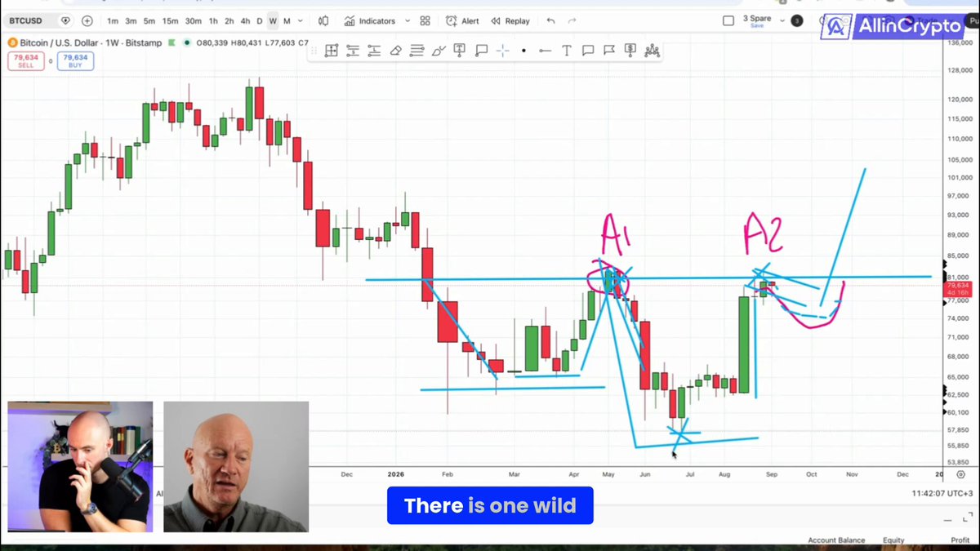Click the Equity label in bottom bar
Screen dimensions: 980x551
893,540
